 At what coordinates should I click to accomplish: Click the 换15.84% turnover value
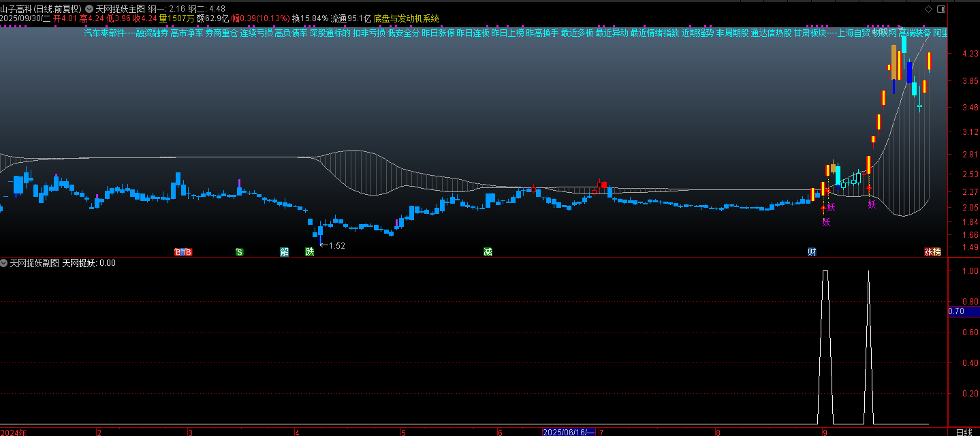(310, 18)
